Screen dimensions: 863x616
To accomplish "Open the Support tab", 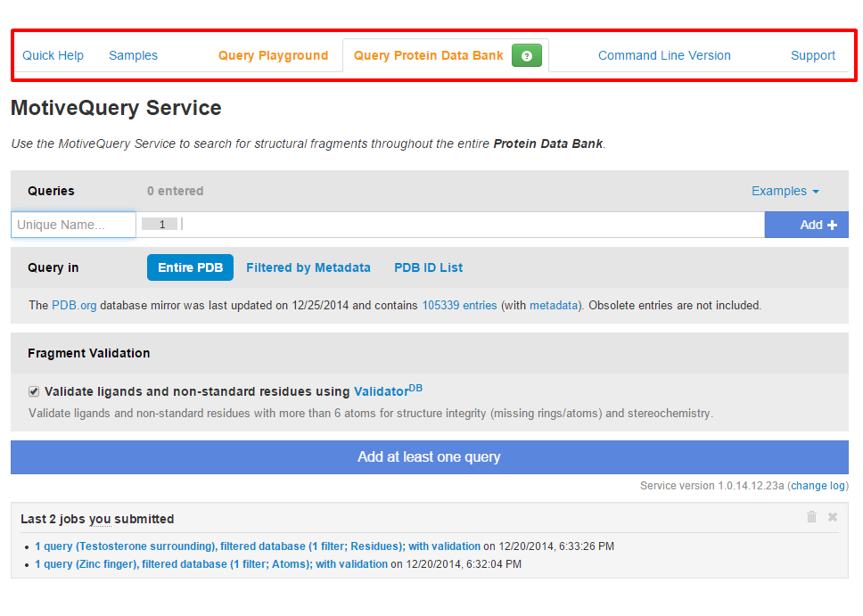I will (x=813, y=55).
